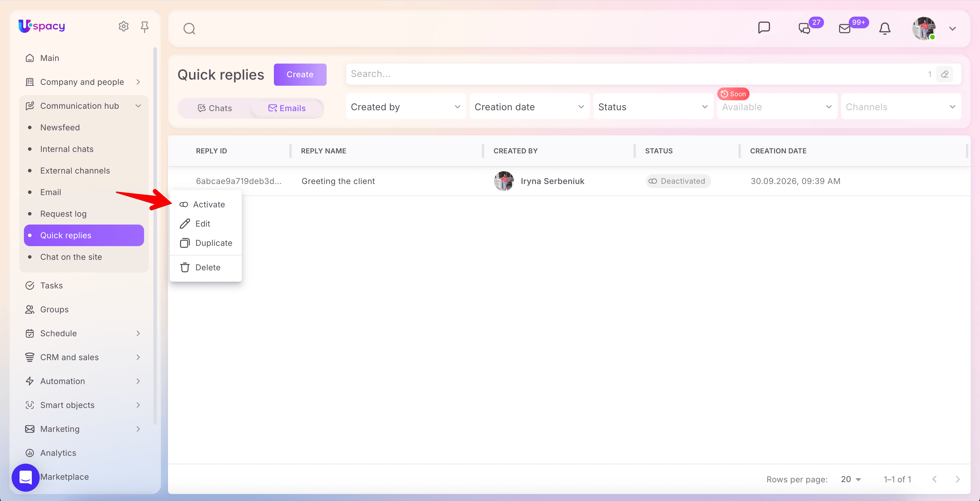Pin the sidebar with the pin icon
The height and width of the screenshot is (501, 980).
[x=145, y=27]
